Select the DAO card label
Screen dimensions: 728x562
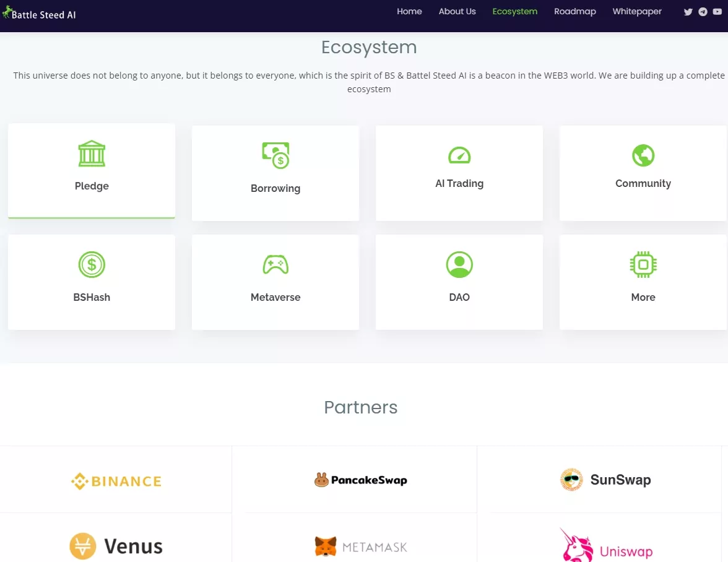point(459,297)
